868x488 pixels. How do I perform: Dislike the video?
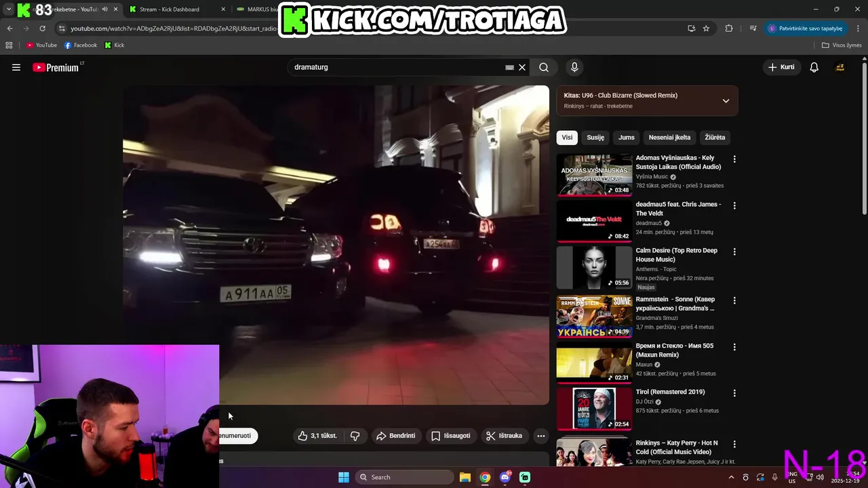click(355, 436)
